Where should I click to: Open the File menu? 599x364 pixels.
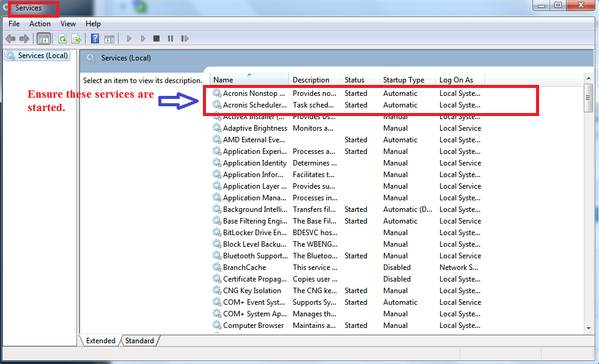pyautogui.click(x=14, y=24)
